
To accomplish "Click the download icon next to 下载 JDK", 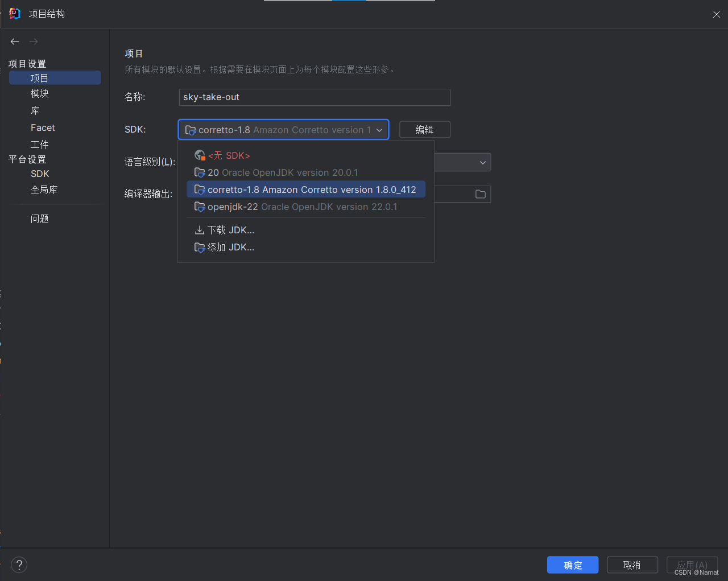I will pyautogui.click(x=200, y=230).
